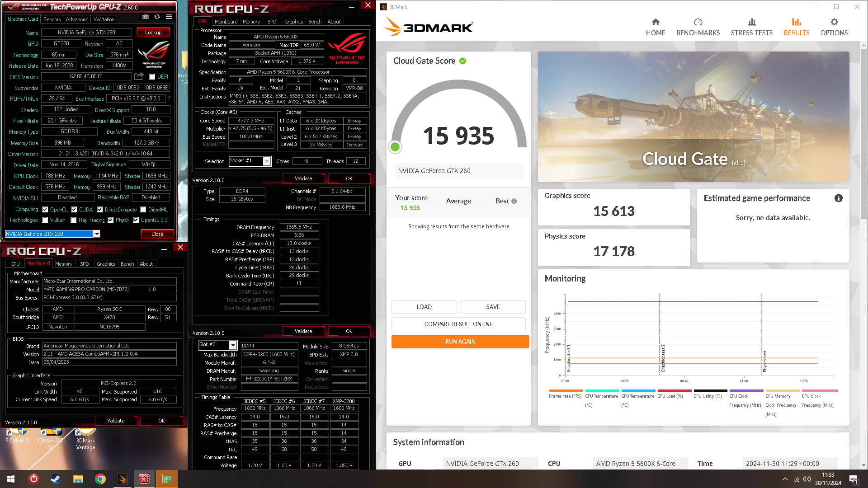This screenshot has height=488, width=868.
Task: Click the info icon for Estimated game performance
Action: point(838,198)
